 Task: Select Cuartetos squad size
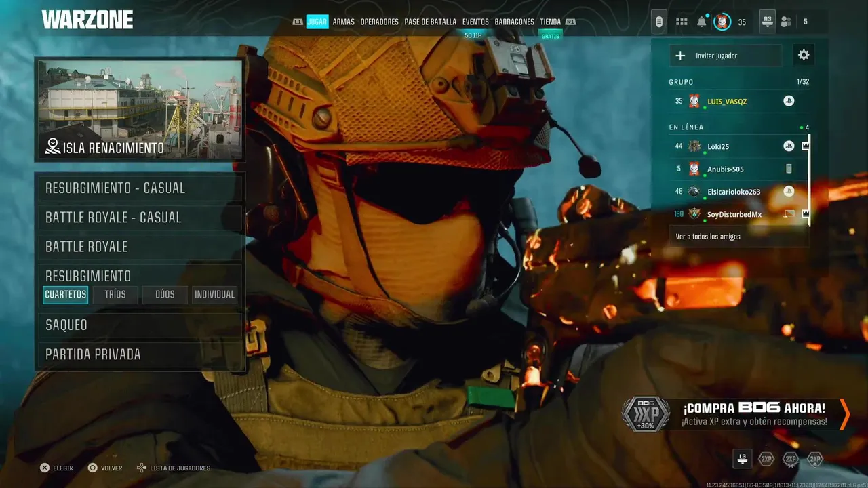[x=66, y=294]
